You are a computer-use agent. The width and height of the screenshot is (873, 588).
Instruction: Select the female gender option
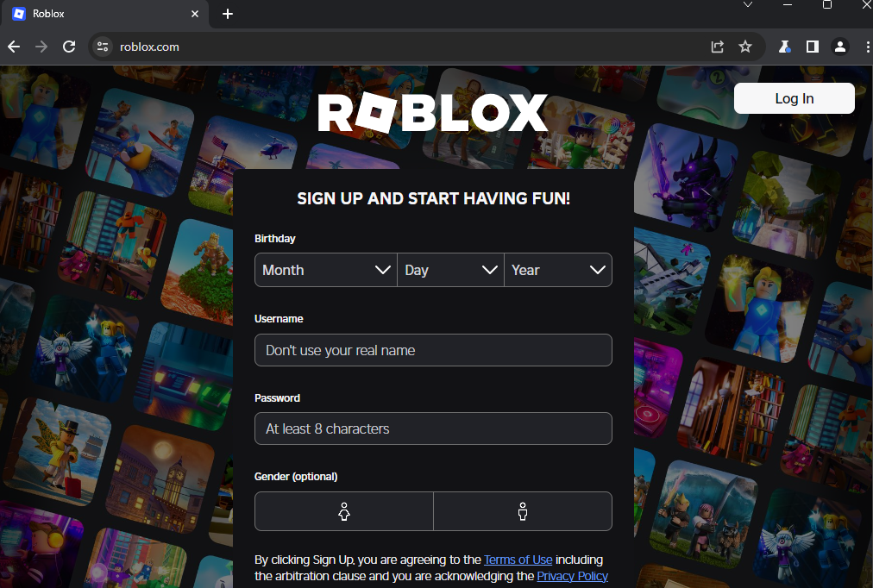(344, 511)
